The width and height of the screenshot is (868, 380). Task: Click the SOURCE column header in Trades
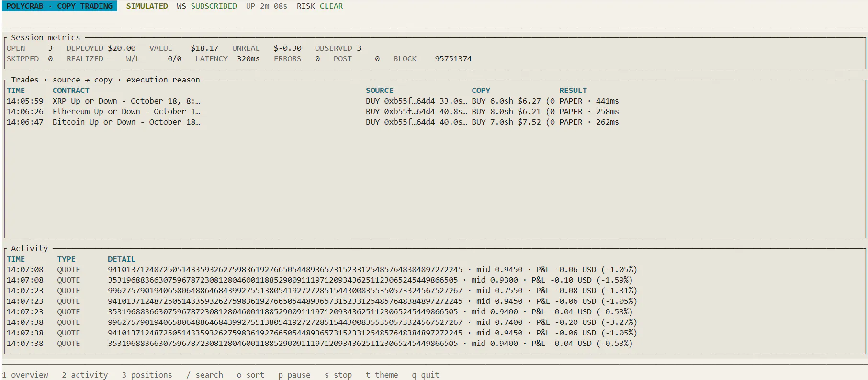380,91
